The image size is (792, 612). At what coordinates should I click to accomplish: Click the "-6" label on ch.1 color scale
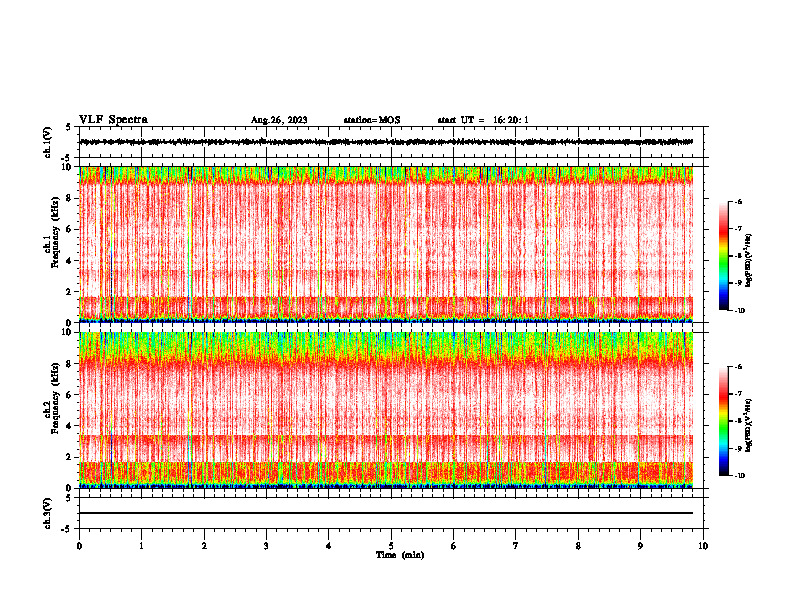(738, 201)
